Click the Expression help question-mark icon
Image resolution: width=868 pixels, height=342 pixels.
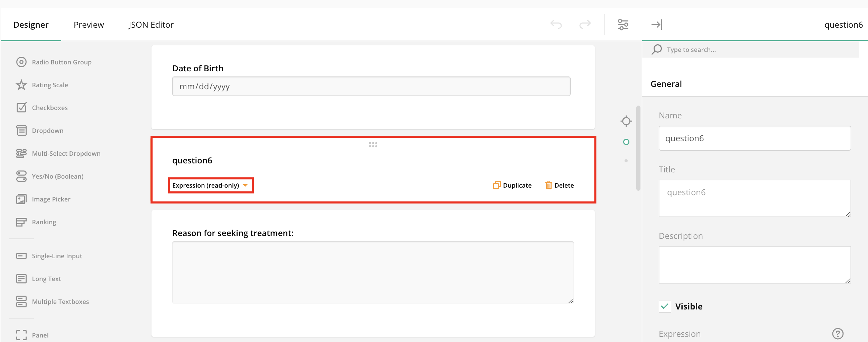(838, 334)
